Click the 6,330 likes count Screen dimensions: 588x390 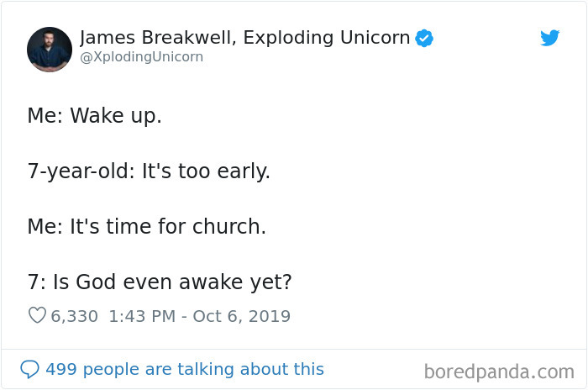pos(74,316)
